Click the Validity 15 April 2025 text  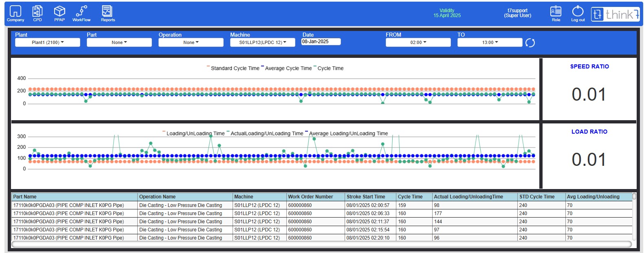pos(447,13)
